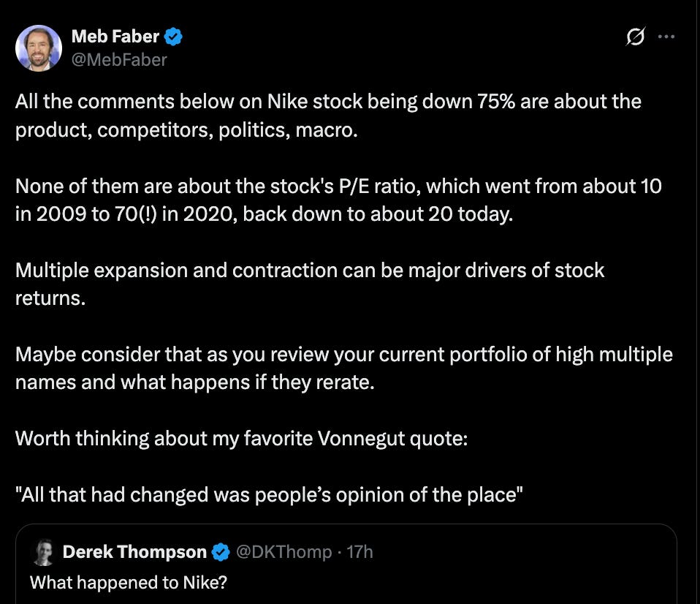Open the @DKThomp handle
The image size is (700, 604).
[284, 552]
